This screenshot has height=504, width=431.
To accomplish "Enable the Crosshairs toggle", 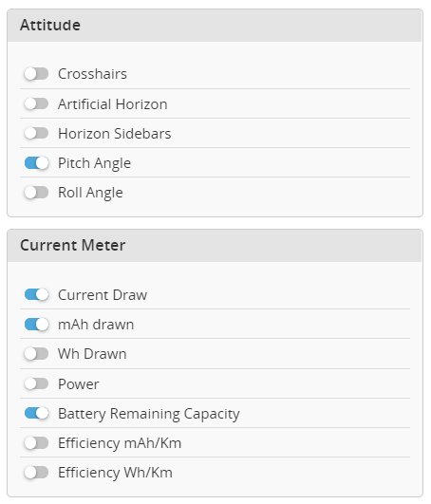I will point(36,74).
